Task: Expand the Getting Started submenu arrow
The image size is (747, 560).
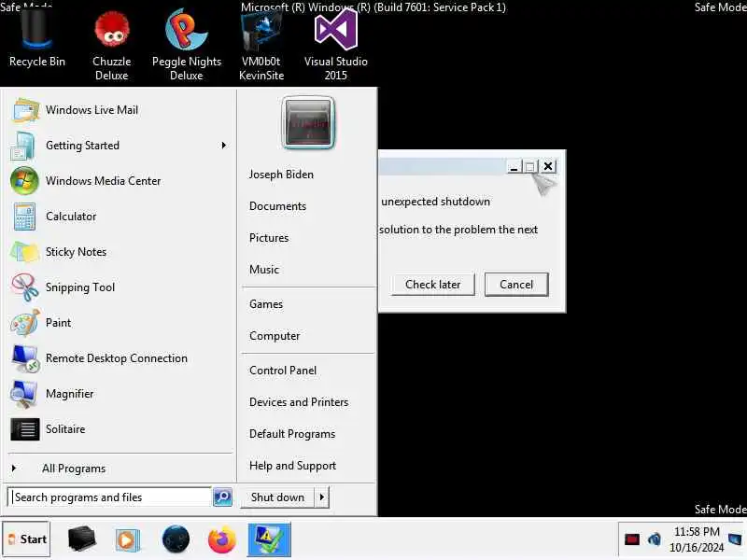Action: tap(223, 146)
